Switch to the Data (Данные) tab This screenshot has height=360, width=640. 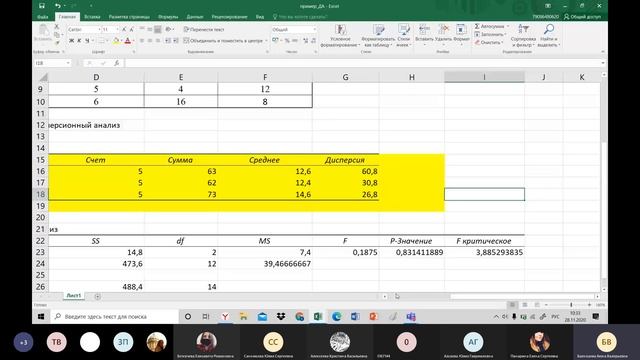(x=195, y=17)
